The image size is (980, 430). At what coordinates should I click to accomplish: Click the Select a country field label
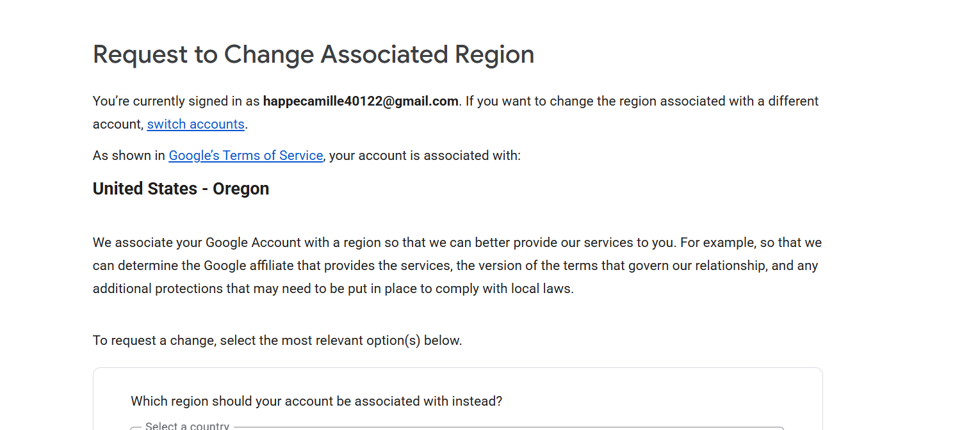pos(187,426)
